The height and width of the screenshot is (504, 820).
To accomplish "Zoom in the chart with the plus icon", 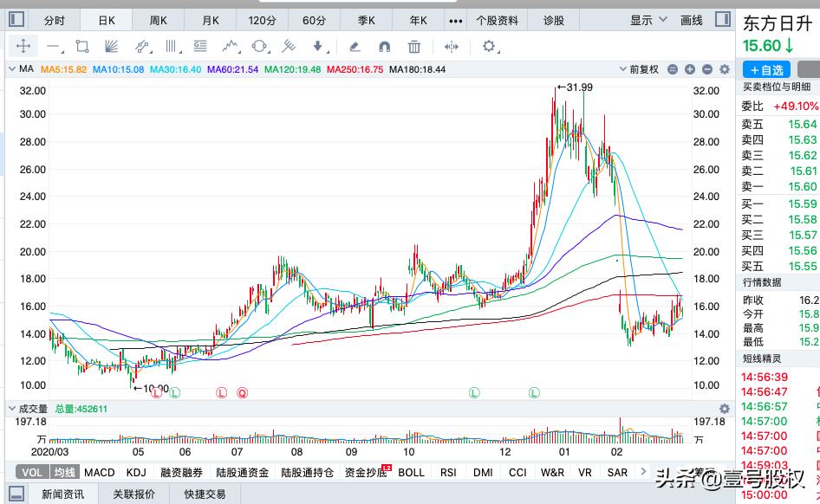I will [x=689, y=68].
